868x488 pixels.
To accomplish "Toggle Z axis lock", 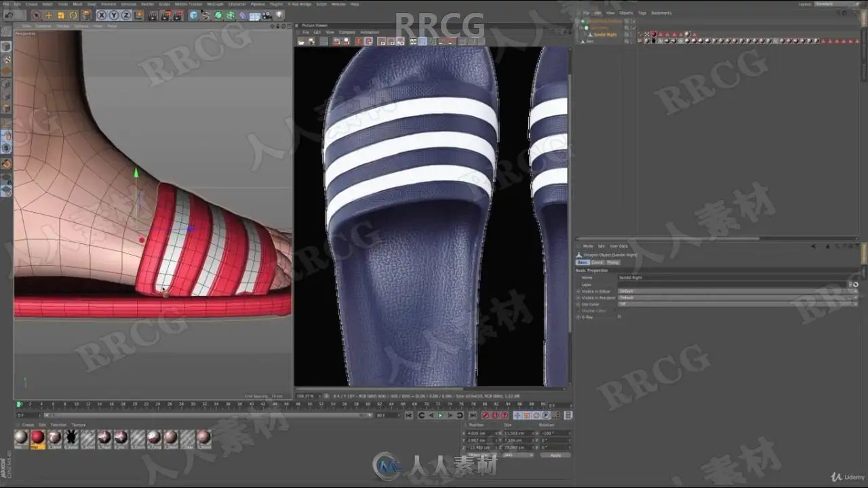I will (126, 15).
